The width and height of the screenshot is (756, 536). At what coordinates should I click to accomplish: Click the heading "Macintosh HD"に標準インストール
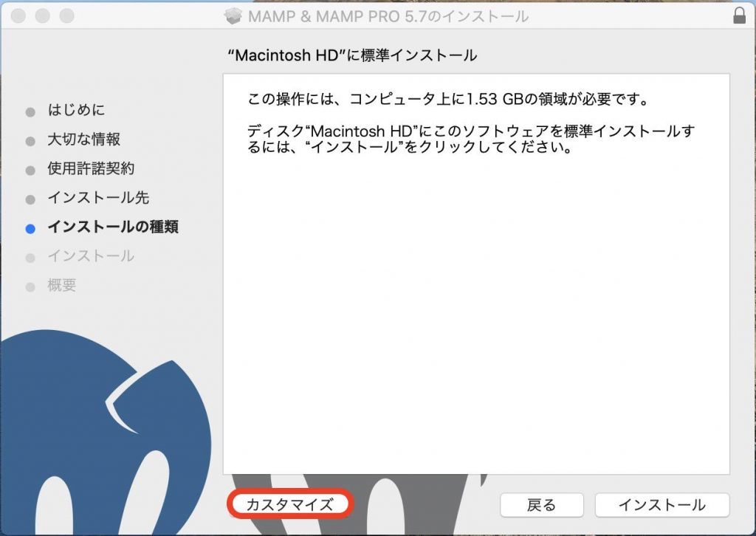(352, 55)
